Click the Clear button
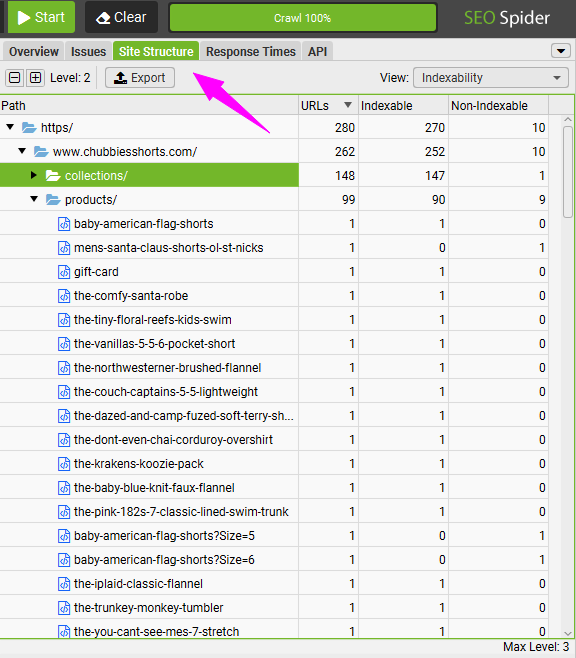The height and width of the screenshot is (658, 576). point(122,17)
